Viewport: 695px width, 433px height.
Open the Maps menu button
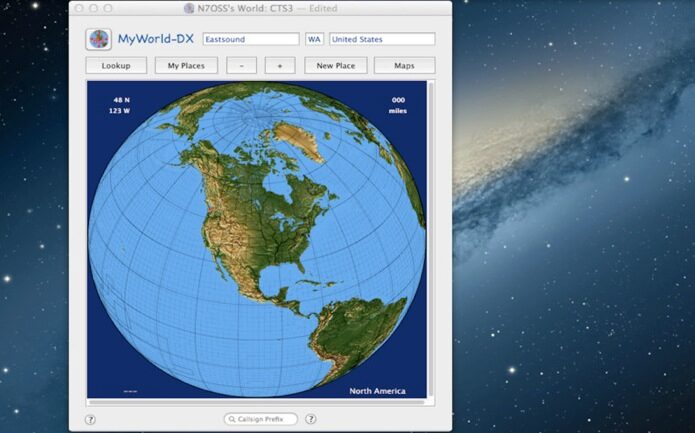point(404,66)
